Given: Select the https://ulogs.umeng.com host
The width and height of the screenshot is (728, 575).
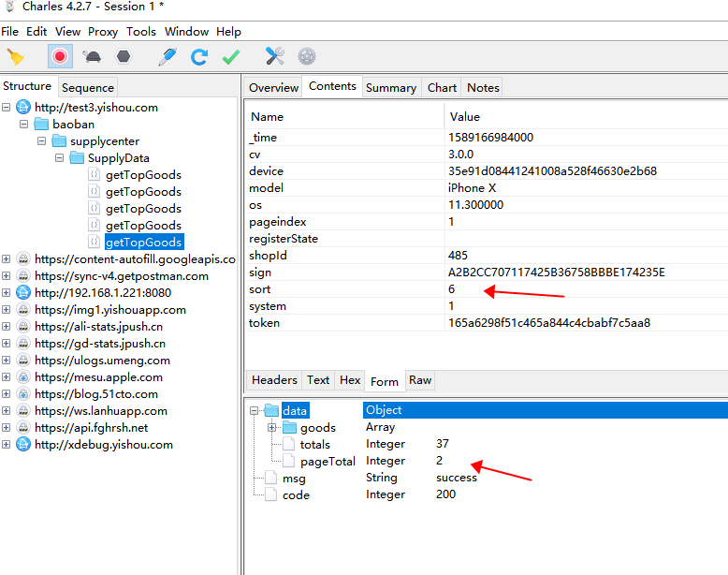Looking at the screenshot, I should [x=102, y=361].
